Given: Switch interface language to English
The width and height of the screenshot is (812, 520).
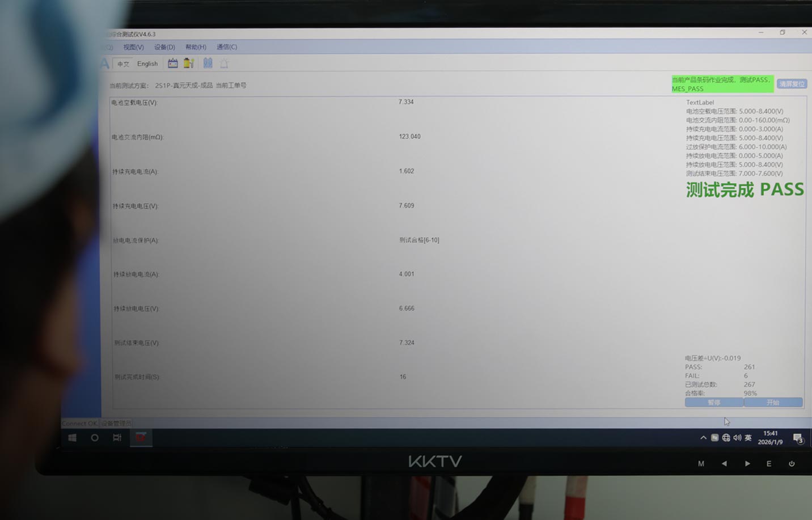Looking at the screenshot, I should (147, 64).
